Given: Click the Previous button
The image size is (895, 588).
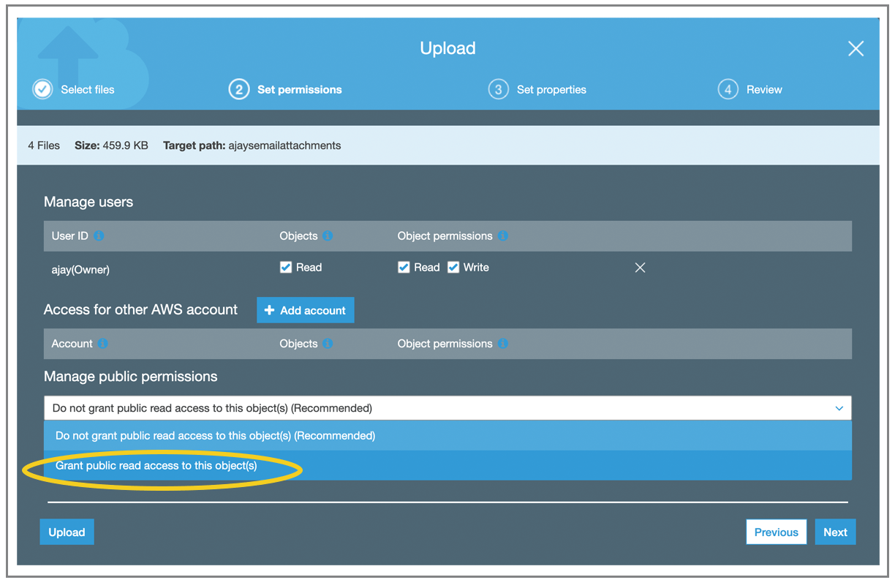Looking at the screenshot, I should [777, 532].
